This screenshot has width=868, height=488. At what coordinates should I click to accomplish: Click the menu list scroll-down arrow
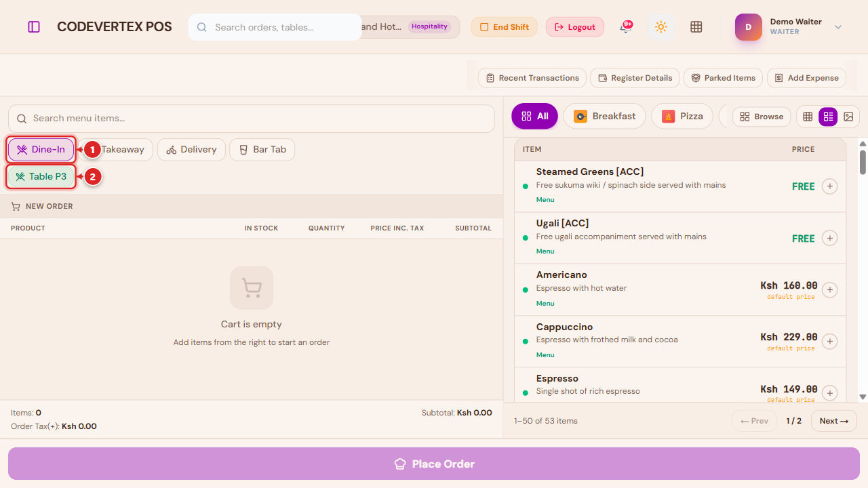[863, 397]
